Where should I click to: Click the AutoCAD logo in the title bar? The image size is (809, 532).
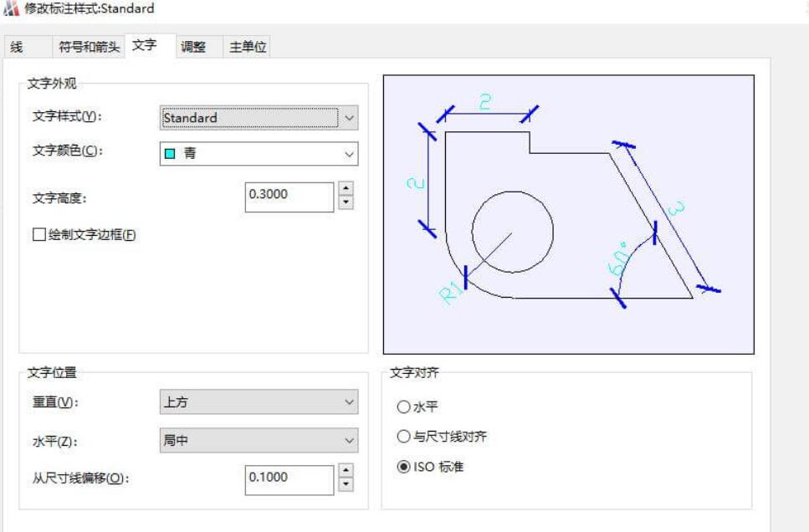point(12,9)
